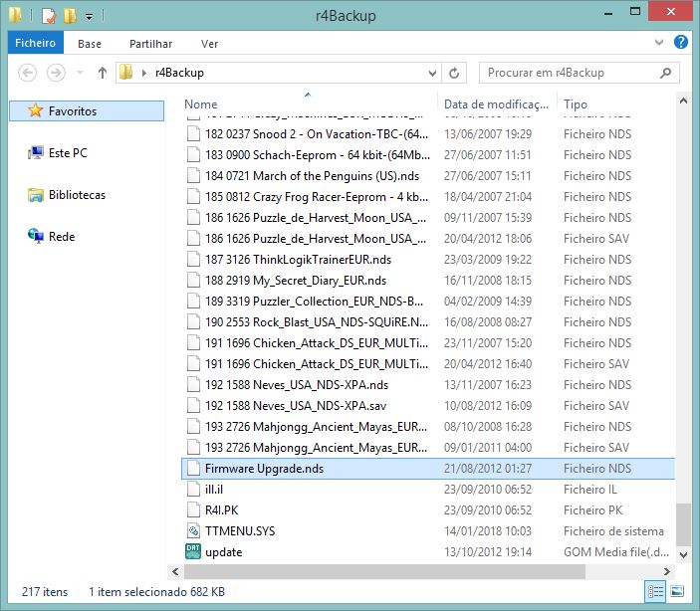The width and height of the screenshot is (700, 611).
Task: Click the R4I.PK blank file icon
Action: point(193,510)
